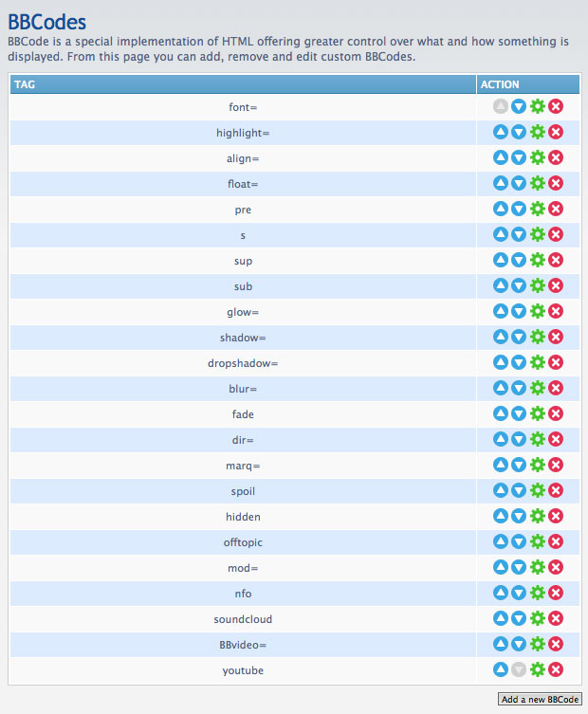Select the dropshadow= tag name
Screen dimensions: 588x714
(x=243, y=363)
